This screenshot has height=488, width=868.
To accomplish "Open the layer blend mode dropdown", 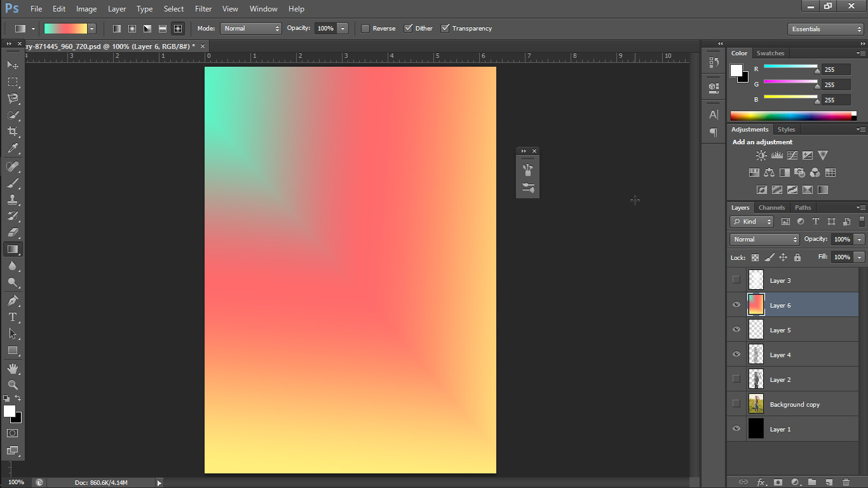I will 764,240.
